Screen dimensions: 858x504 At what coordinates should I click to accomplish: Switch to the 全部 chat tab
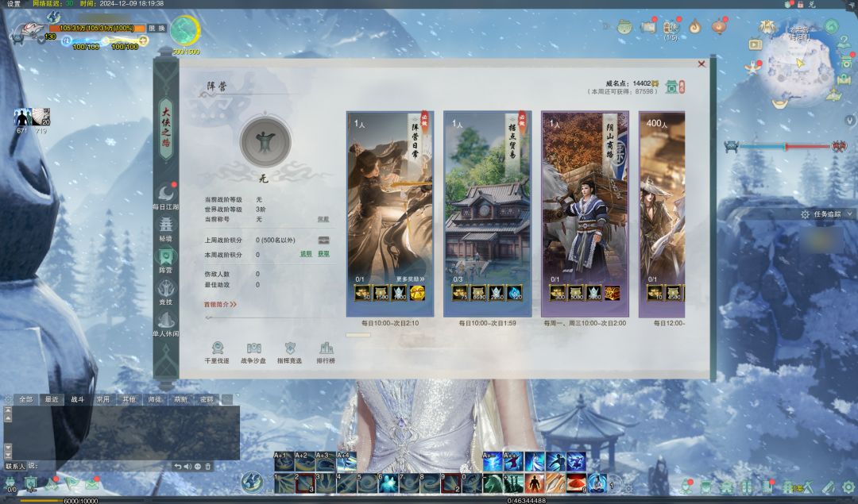coord(26,399)
